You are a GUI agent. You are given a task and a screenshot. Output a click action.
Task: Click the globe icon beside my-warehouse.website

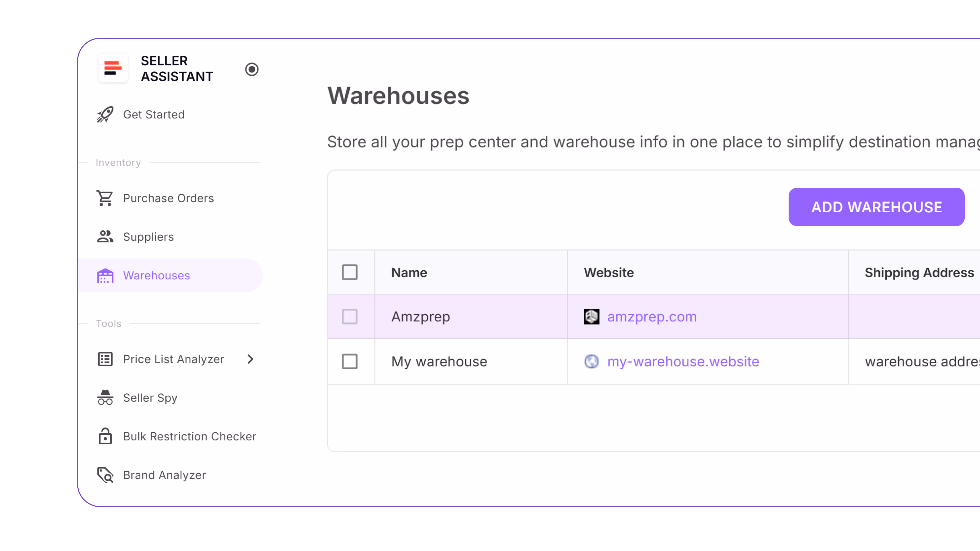pyautogui.click(x=591, y=362)
